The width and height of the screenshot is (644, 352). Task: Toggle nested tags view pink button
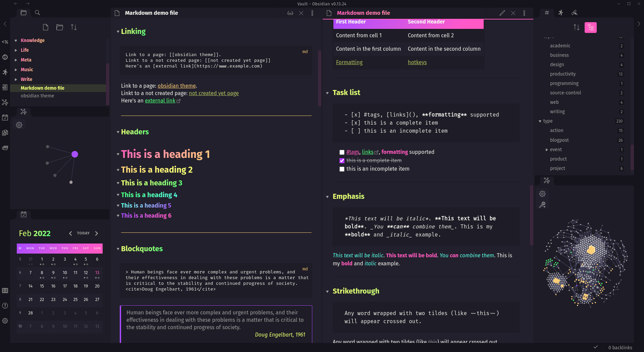pos(591,28)
